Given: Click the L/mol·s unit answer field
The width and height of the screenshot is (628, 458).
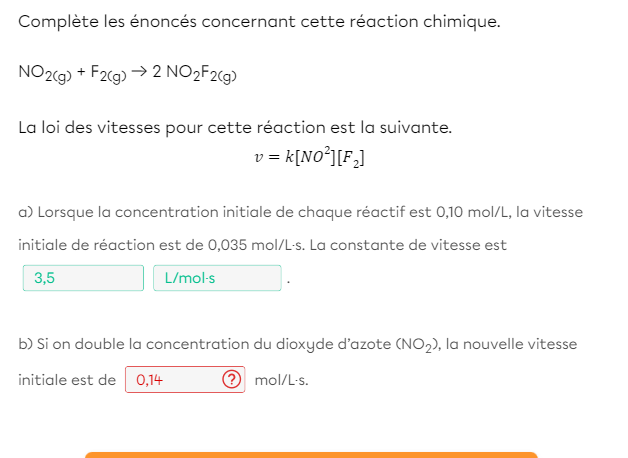Looking at the screenshot, I should click(216, 278).
